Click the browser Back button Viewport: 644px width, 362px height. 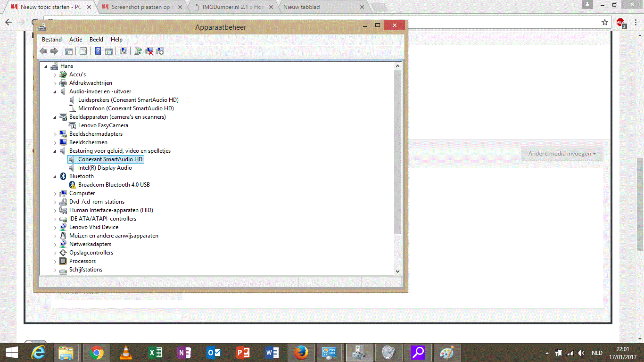[x=8, y=22]
